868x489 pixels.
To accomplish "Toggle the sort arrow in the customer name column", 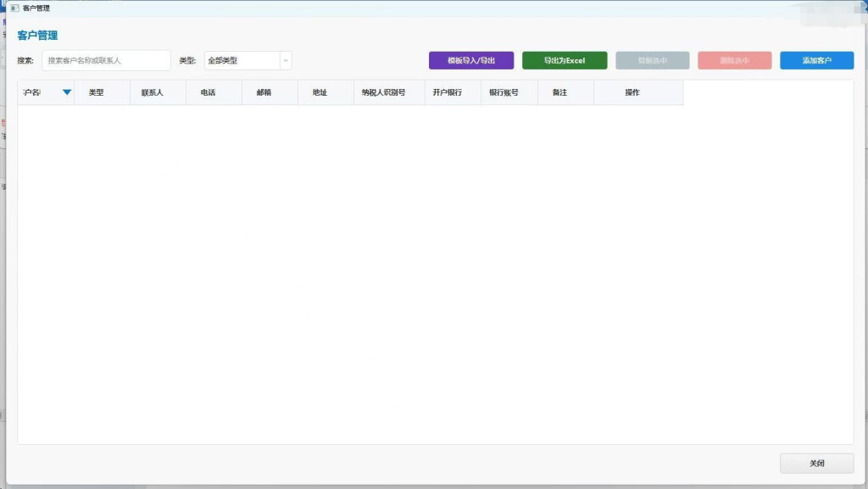I will 67,92.
